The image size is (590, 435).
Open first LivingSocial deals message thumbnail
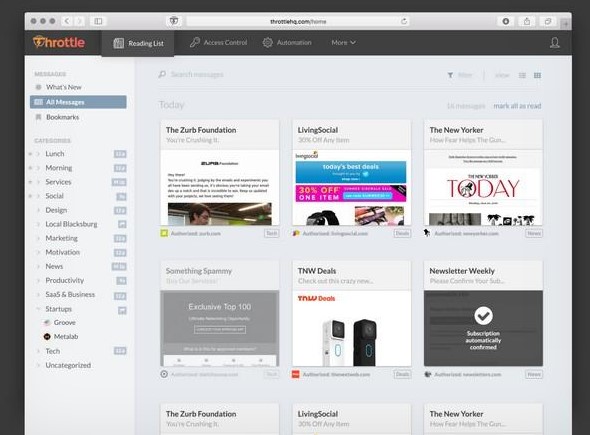[351, 187]
